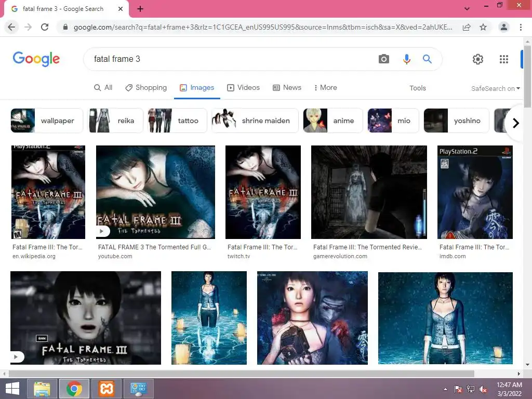This screenshot has height=399, width=532.
Task: Open the gamerevolution.com review screenshot
Action: [369, 192]
